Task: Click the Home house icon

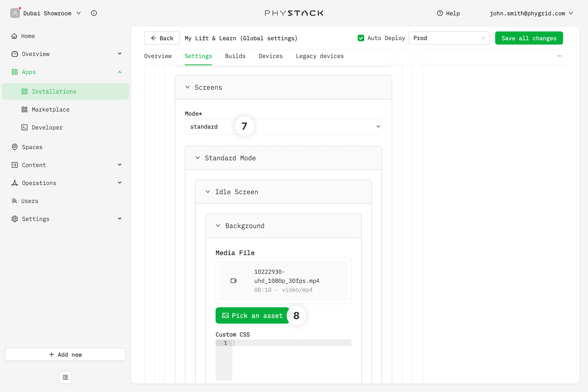Action: [14, 36]
